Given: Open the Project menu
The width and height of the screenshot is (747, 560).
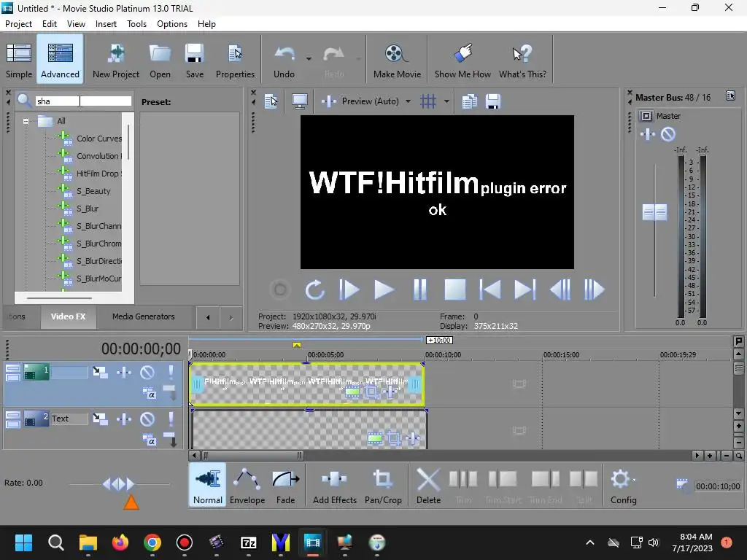Looking at the screenshot, I should (18, 24).
